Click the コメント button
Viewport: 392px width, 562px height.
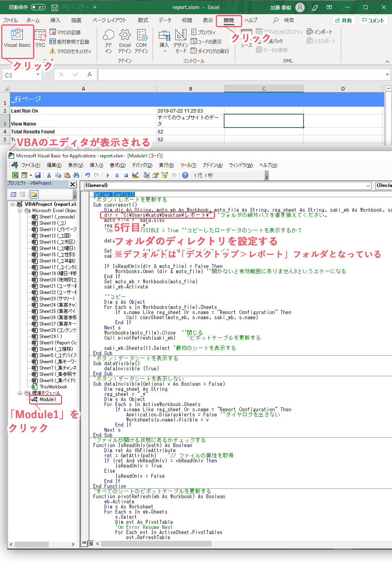tap(373, 20)
